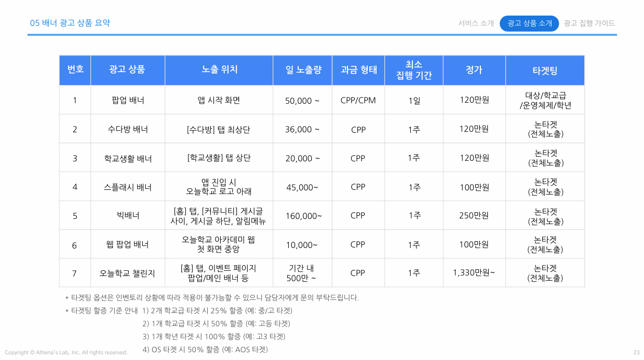Click the Athena's Lab copyright text

66,353
